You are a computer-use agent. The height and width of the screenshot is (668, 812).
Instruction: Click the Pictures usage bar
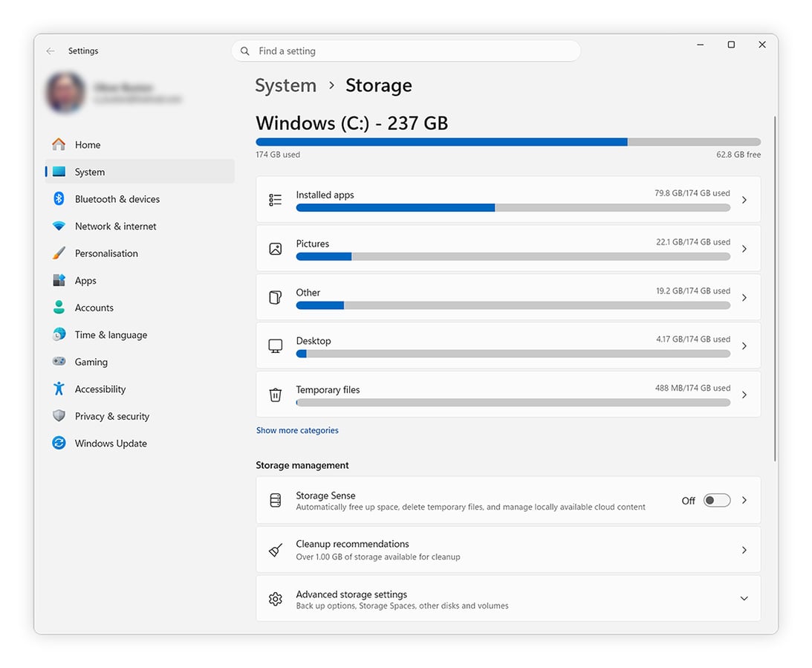[x=513, y=256]
